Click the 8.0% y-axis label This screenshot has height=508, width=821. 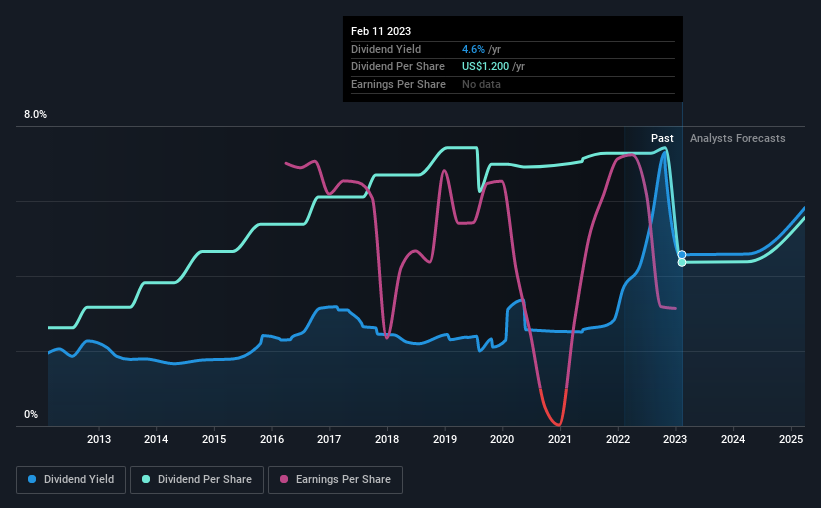(35, 114)
